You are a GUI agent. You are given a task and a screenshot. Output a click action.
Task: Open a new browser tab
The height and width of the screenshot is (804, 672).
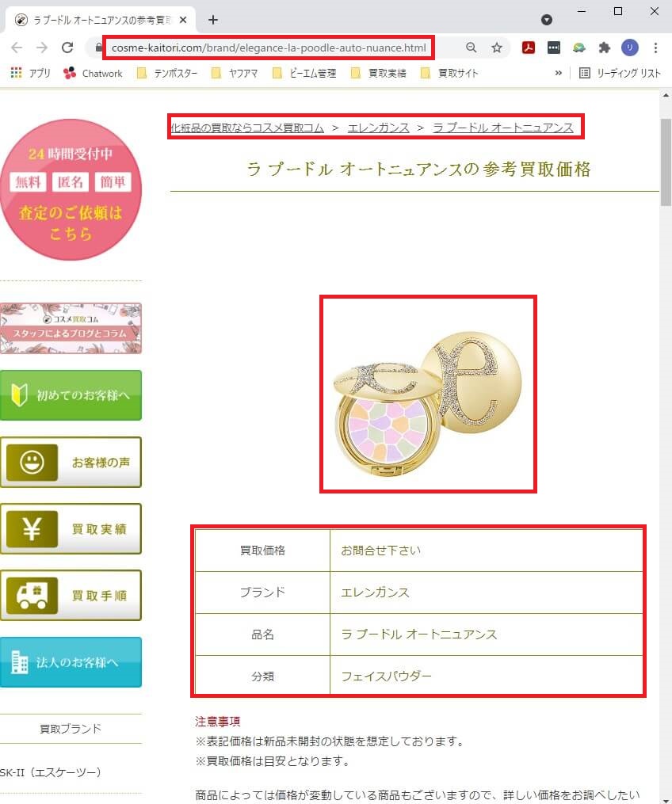point(213,20)
